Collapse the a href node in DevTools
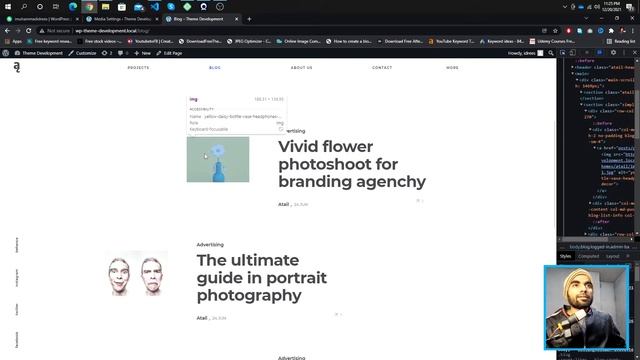The width and height of the screenshot is (640, 360). [595, 148]
